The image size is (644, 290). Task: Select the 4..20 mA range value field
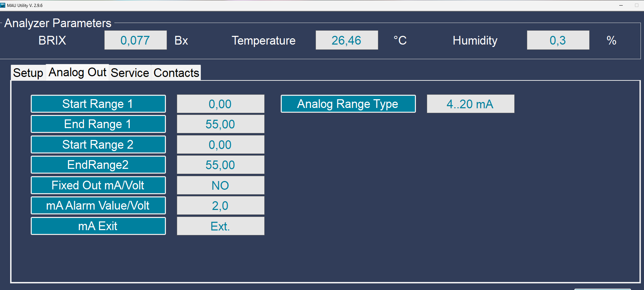click(x=471, y=104)
